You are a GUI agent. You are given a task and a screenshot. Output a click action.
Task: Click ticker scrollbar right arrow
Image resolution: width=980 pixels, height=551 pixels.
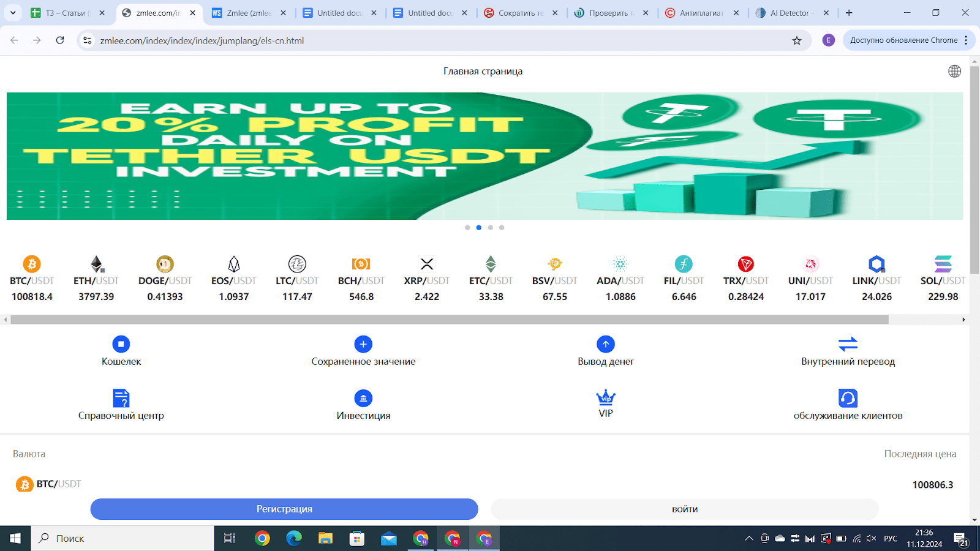(x=963, y=320)
